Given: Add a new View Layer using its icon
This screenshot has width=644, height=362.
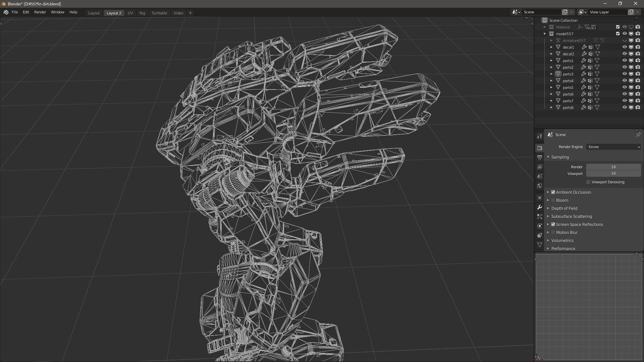Looking at the screenshot, I should click(631, 12).
